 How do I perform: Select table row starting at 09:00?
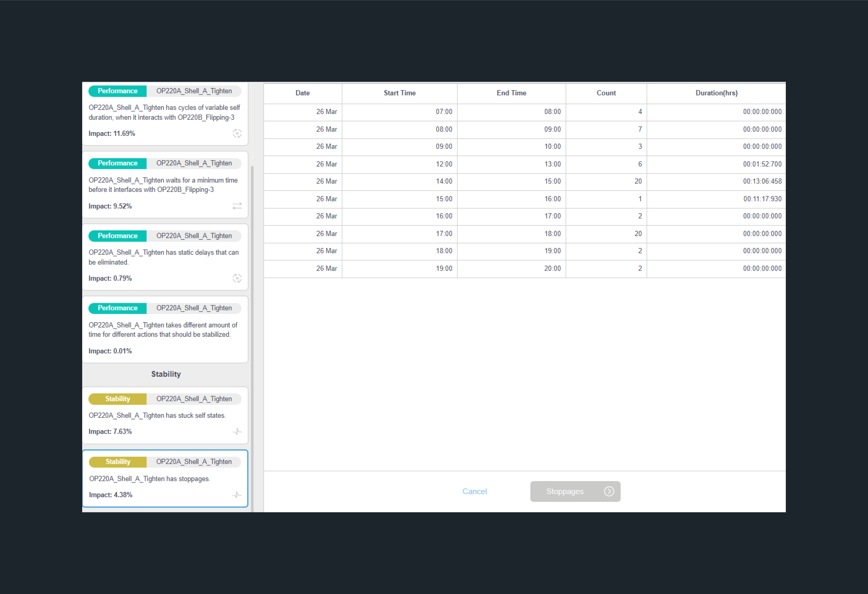(x=525, y=147)
